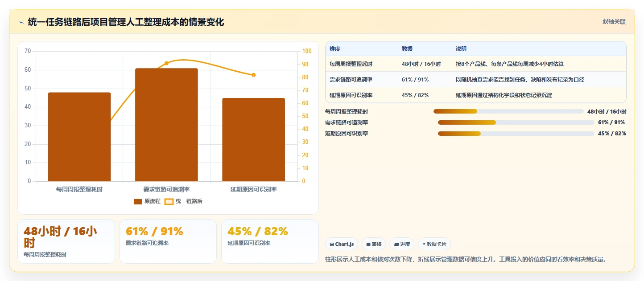
Task: Click the 说明 table column header
Action: [461, 49]
